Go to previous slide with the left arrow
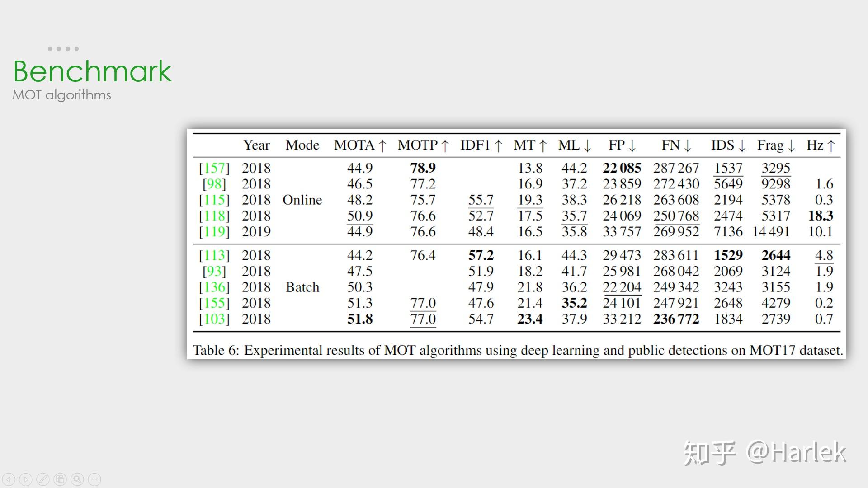868x488 pixels. 9,479
